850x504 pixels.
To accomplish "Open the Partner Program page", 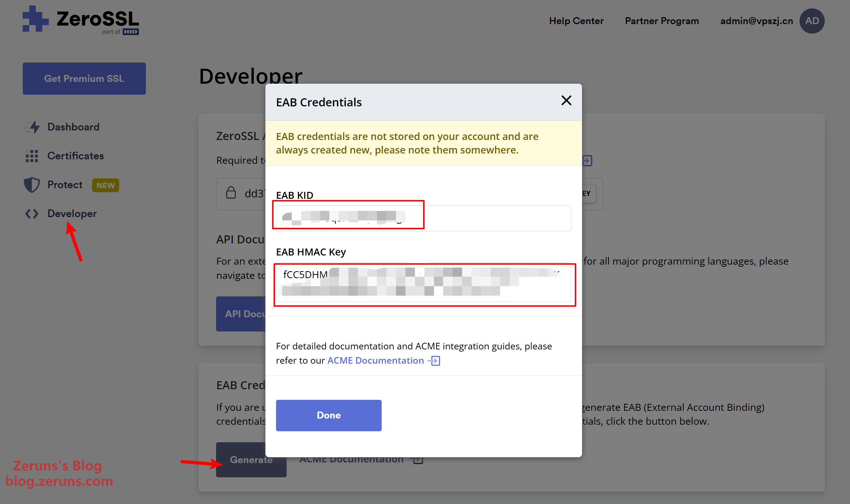I will pos(662,21).
